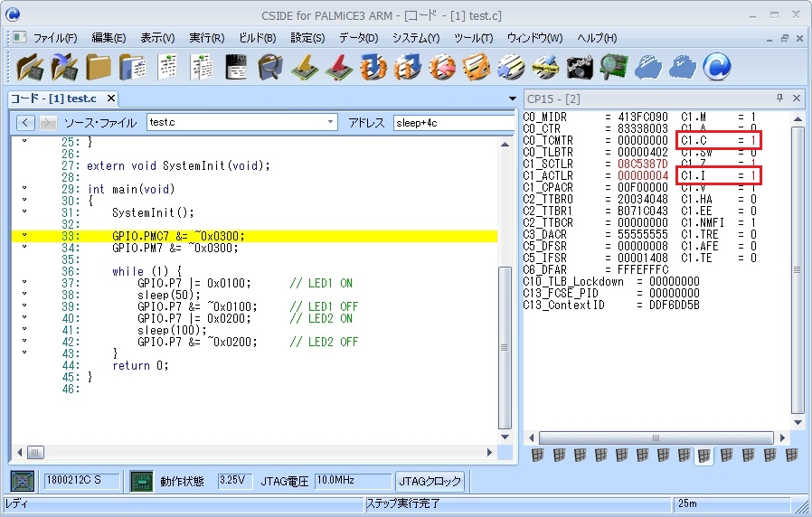Open the ビルド(B) menu
812x517 pixels.
pyautogui.click(x=257, y=38)
